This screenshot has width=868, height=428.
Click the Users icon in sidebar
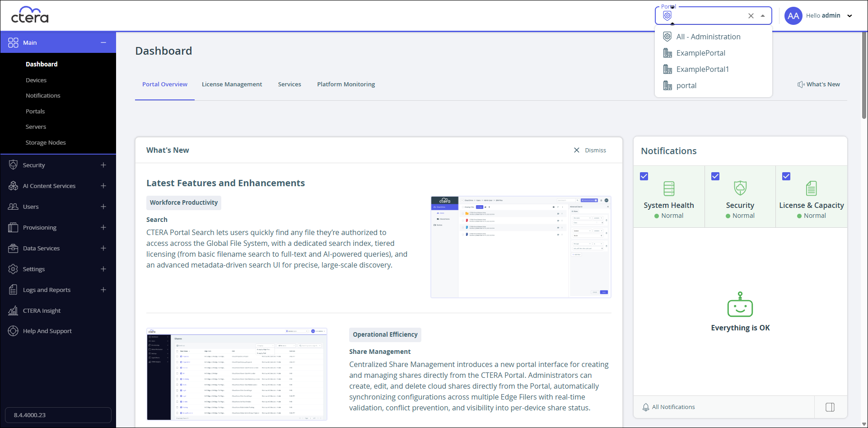[13, 207]
